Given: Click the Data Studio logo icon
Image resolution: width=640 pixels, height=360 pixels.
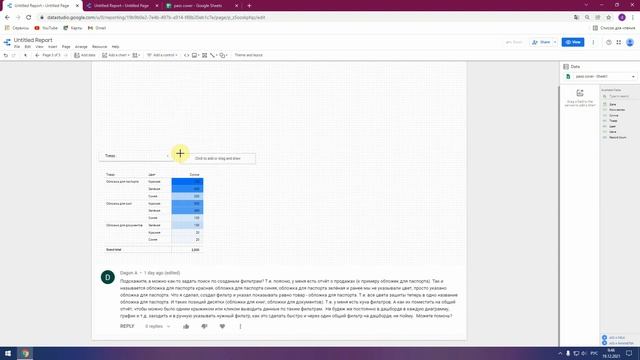Looking at the screenshot, I should pyautogui.click(x=7, y=42).
